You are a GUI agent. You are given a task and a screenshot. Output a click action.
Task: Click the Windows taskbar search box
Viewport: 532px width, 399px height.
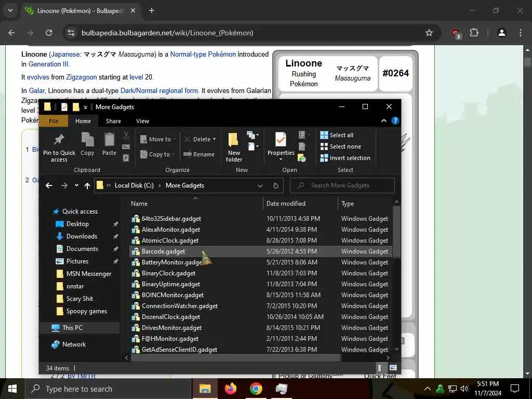coord(109,389)
